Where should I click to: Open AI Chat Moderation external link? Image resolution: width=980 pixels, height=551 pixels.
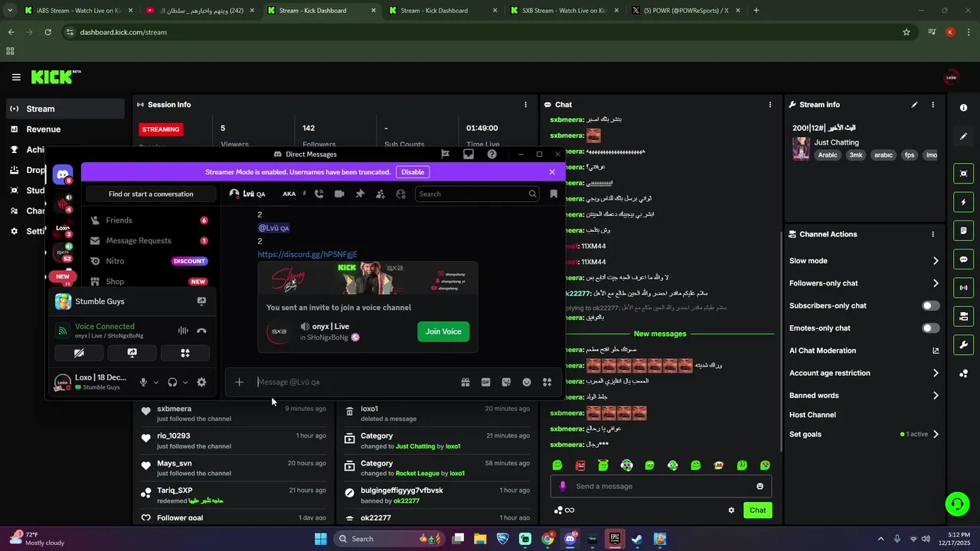(935, 350)
